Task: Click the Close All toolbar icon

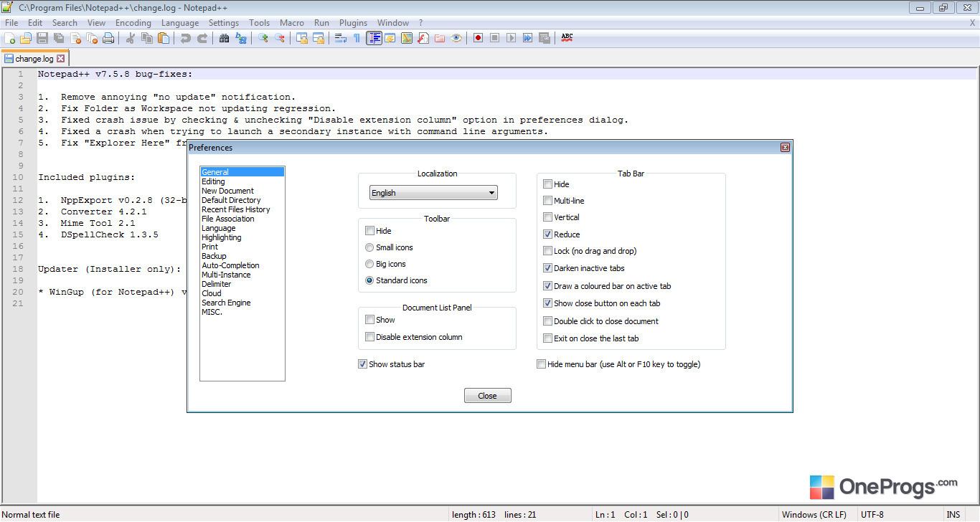Action: [x=92, y=38]
